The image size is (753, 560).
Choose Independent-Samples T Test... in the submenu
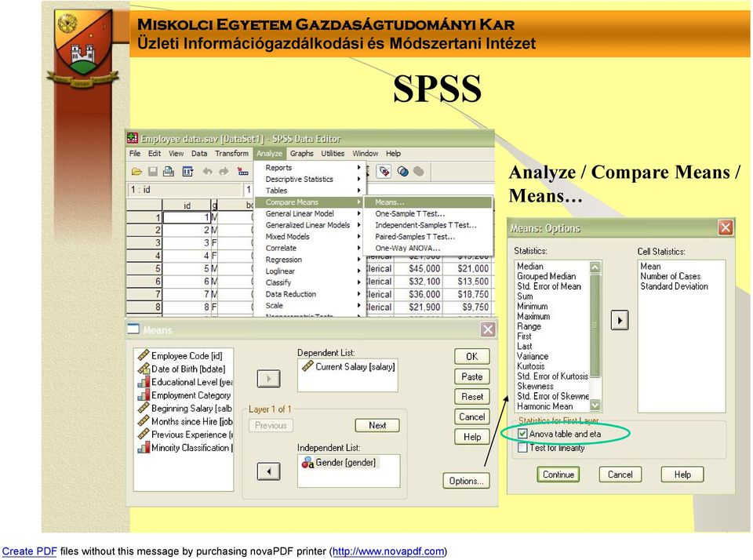428,225
